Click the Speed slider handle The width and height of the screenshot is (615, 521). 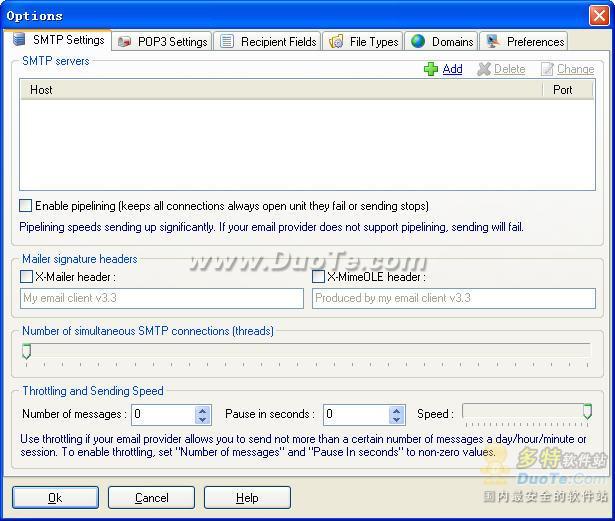pos(587,411)
